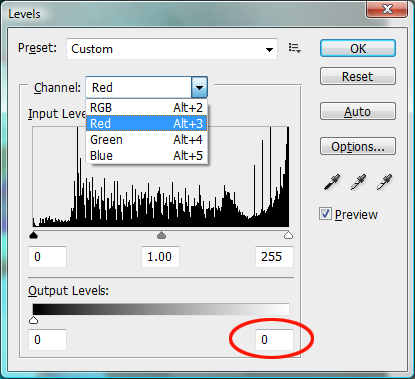Click the midtone field showing 1.00
The width and height of the screenshot is (415, 379).
[x=160, y=257]
